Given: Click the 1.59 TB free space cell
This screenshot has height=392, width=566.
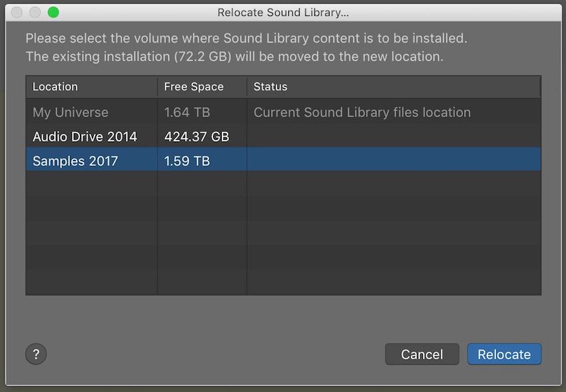Looking at the screenshot, I should (x=187, y=161).
